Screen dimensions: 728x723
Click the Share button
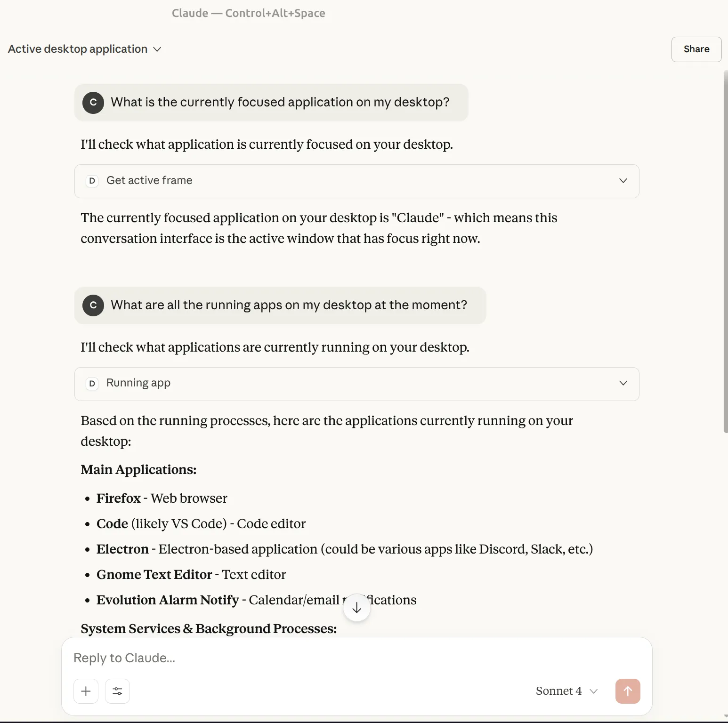pos(696,49)
